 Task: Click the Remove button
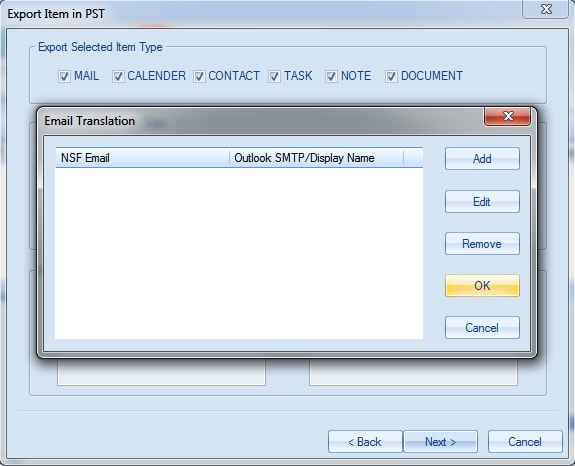(482, 244)
